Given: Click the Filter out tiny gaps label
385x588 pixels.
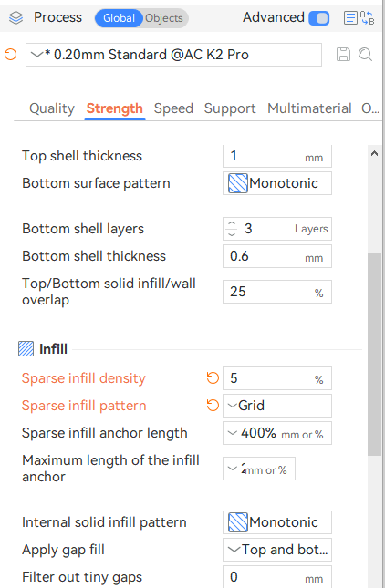Looking at the screenshot, I should pos(82,577).
